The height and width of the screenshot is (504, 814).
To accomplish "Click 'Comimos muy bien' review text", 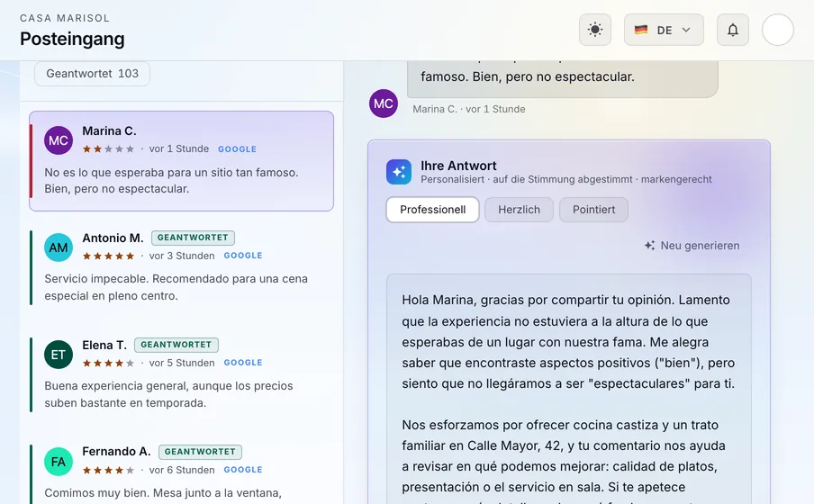I will point(163,493).
